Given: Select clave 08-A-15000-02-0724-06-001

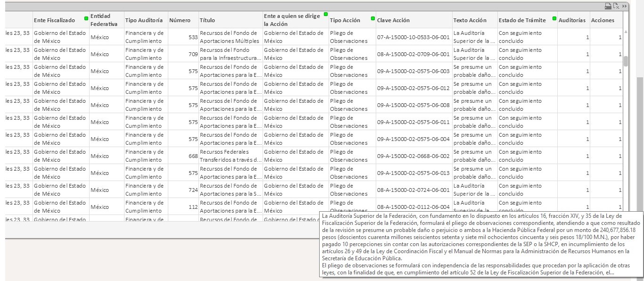Looking at the screenshot, I should click(413, 190).
